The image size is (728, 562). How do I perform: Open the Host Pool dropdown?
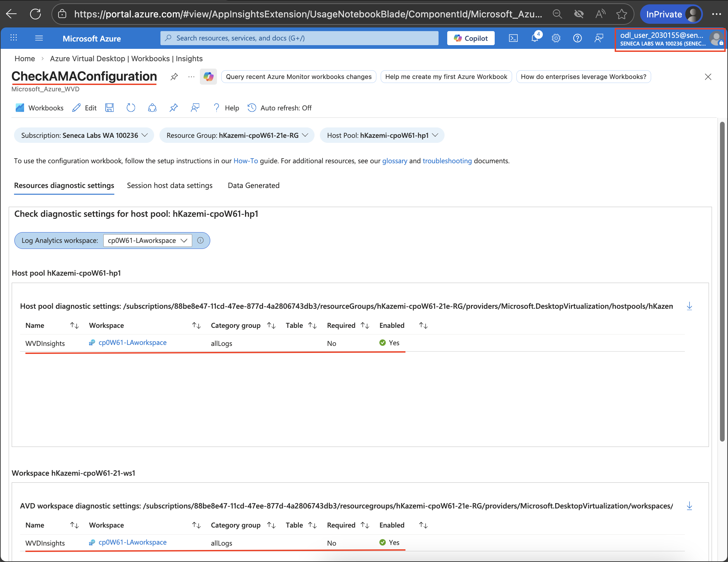pos(382,135)
